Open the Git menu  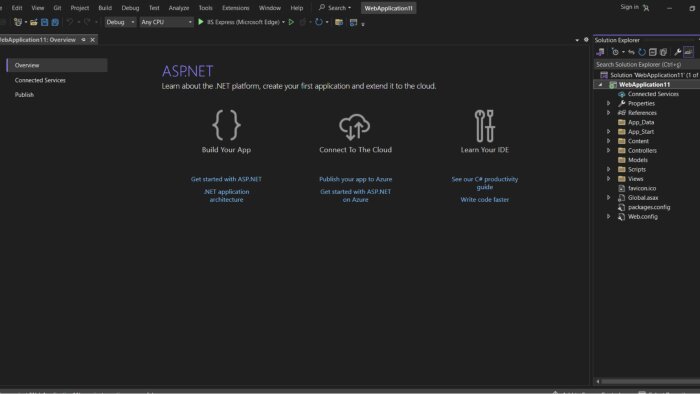coord(57,8)
